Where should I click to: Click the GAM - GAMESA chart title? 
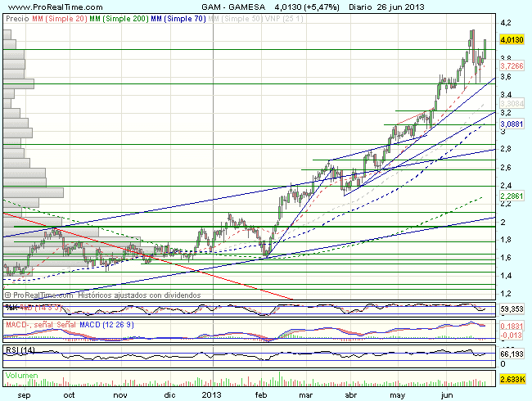point(238,6)
